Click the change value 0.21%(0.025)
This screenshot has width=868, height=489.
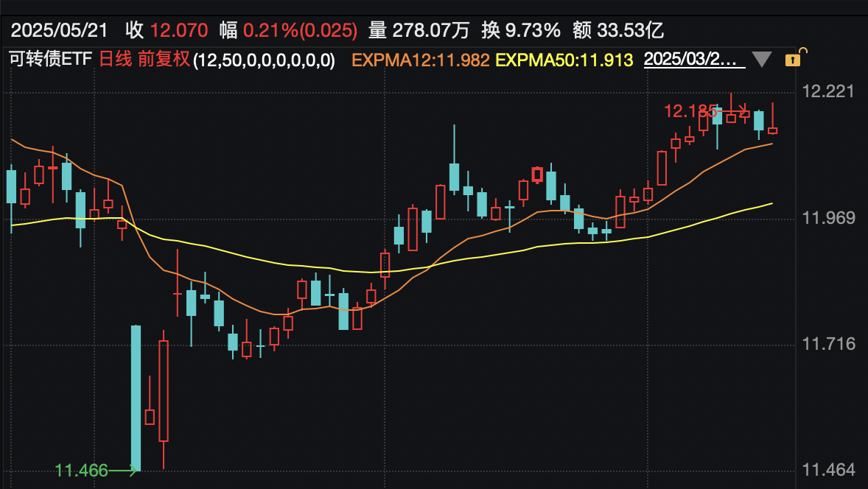pyautogui.click(x=300, y=30)
